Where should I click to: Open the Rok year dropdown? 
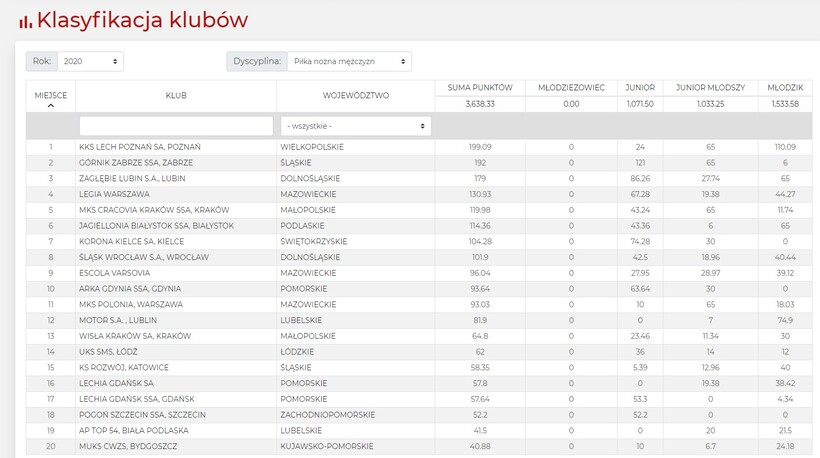click(90, 61)
